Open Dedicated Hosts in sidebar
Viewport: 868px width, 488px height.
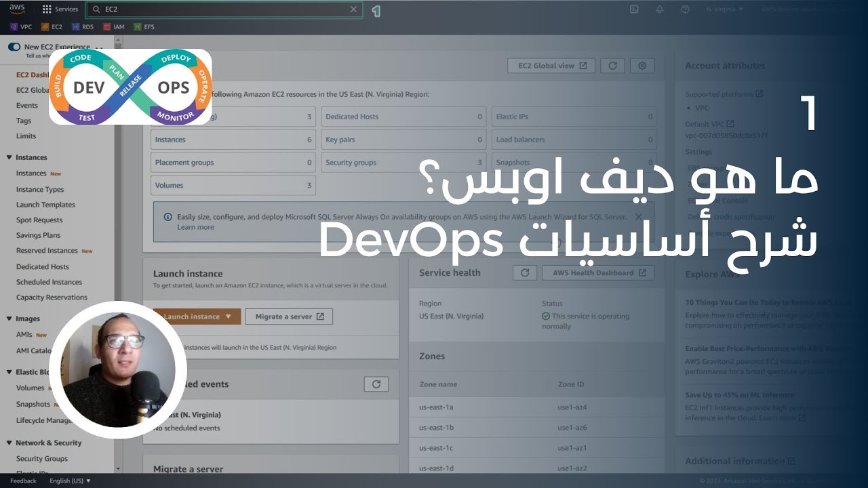43,267
